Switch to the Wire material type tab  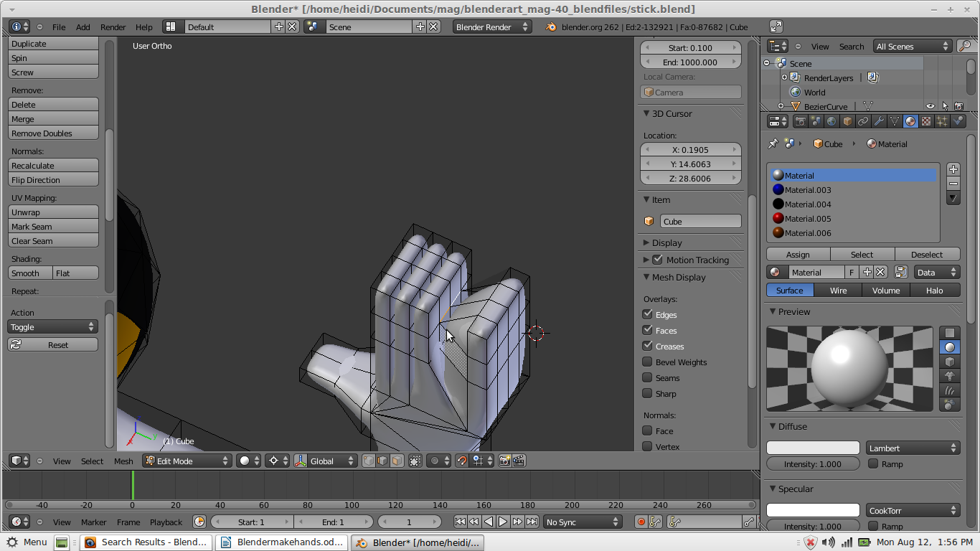click(x=838, y=290)
